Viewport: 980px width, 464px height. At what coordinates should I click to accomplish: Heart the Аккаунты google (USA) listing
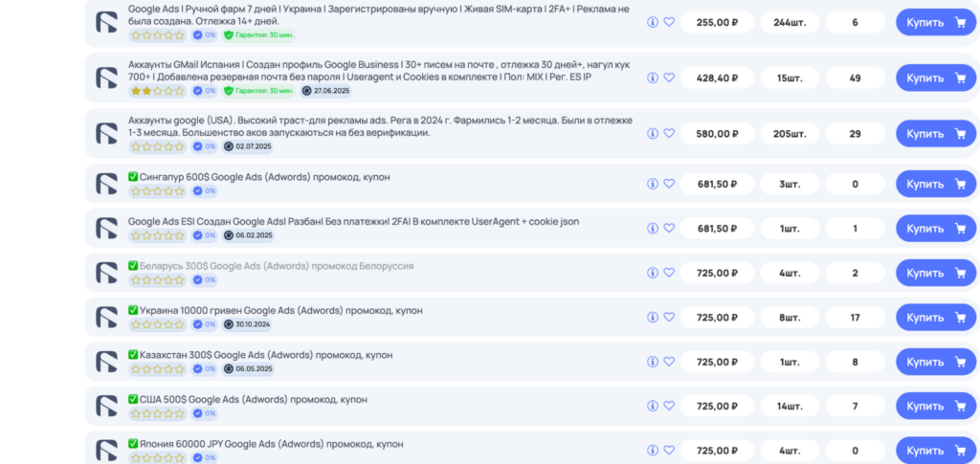[x=669, y=134]
